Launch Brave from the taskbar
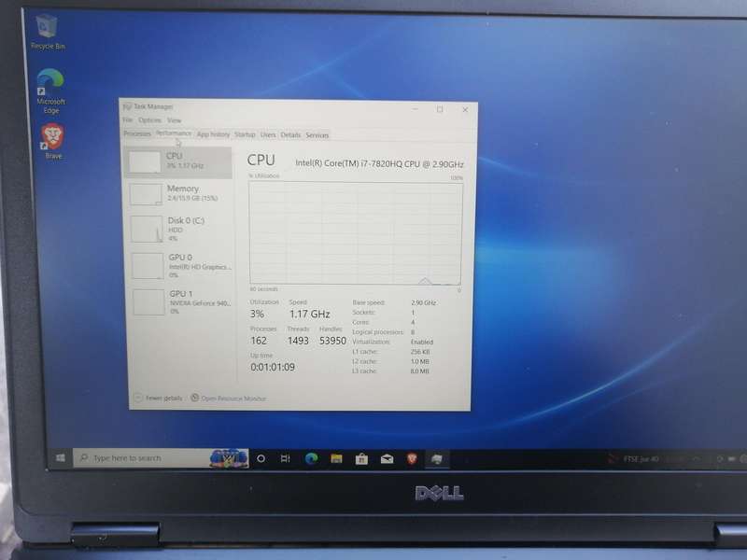 click(412, 458)
